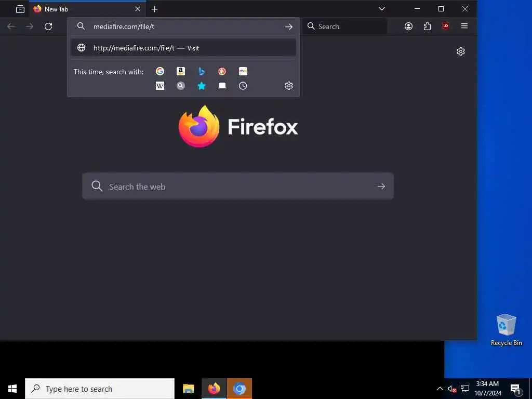
Task: Open the Extensions puzzle icon
Action: tap(427, 26)
